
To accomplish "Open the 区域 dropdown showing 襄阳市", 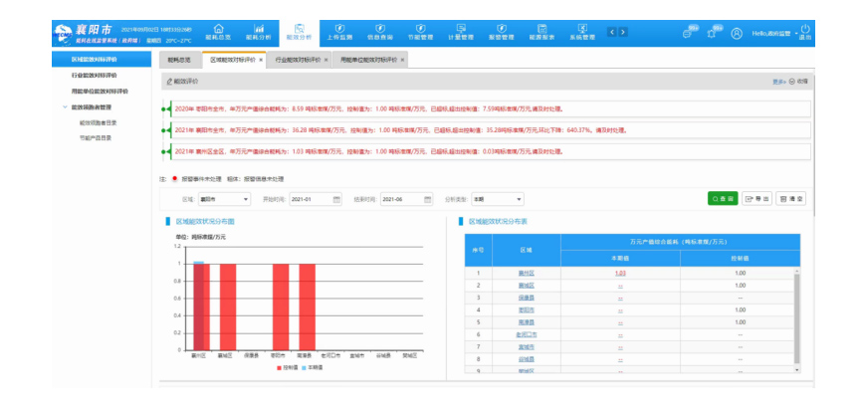I will [224, 199].
